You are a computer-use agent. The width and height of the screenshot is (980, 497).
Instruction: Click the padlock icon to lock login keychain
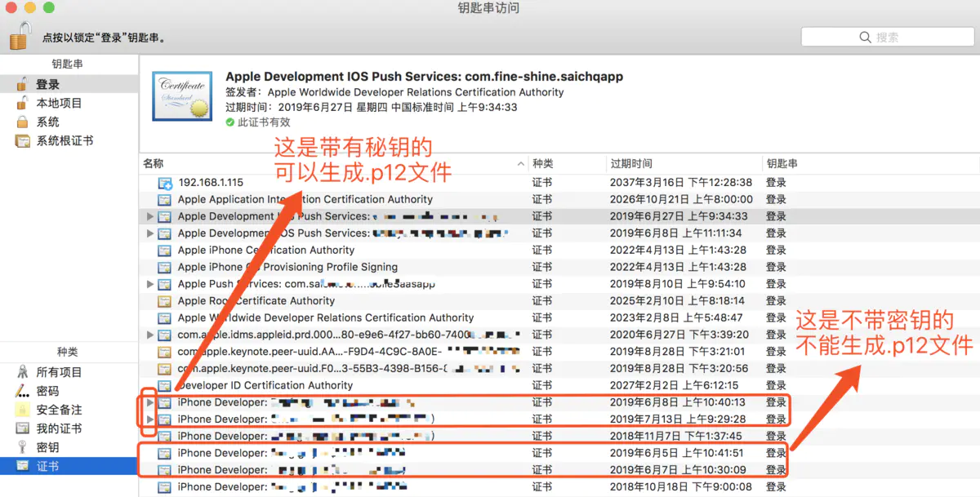20,36
